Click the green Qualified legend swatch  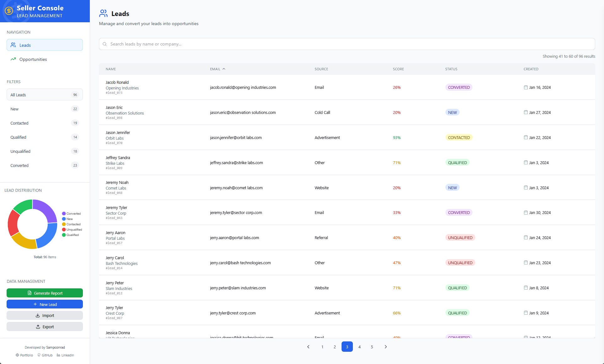pos(64,235)
